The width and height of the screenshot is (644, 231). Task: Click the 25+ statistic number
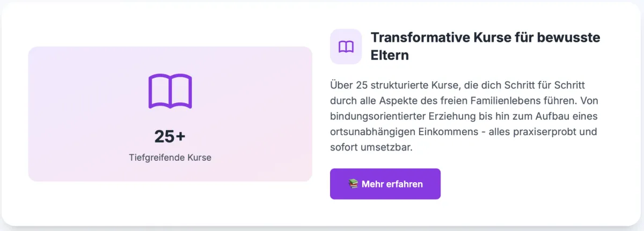coord(170,137)
